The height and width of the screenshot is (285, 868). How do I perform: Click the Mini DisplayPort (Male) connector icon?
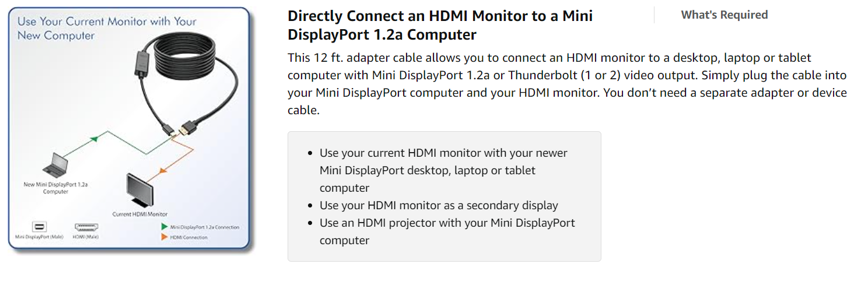(x=39, y=227)
